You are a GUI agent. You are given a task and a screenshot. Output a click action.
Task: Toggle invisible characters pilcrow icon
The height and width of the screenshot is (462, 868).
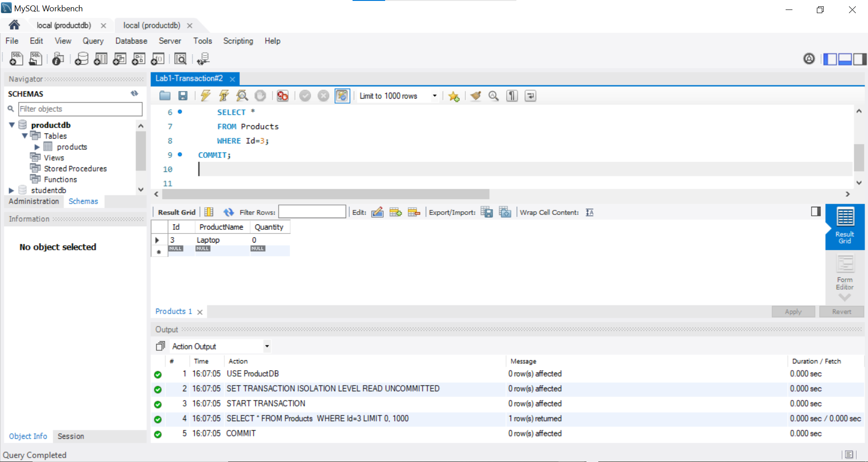[512, 95]
